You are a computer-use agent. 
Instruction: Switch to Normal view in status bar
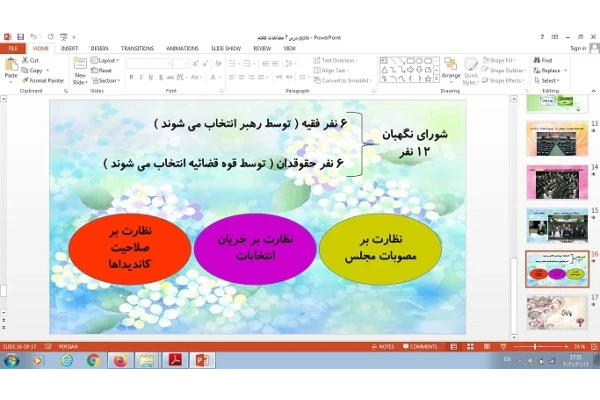click(454, 346)
